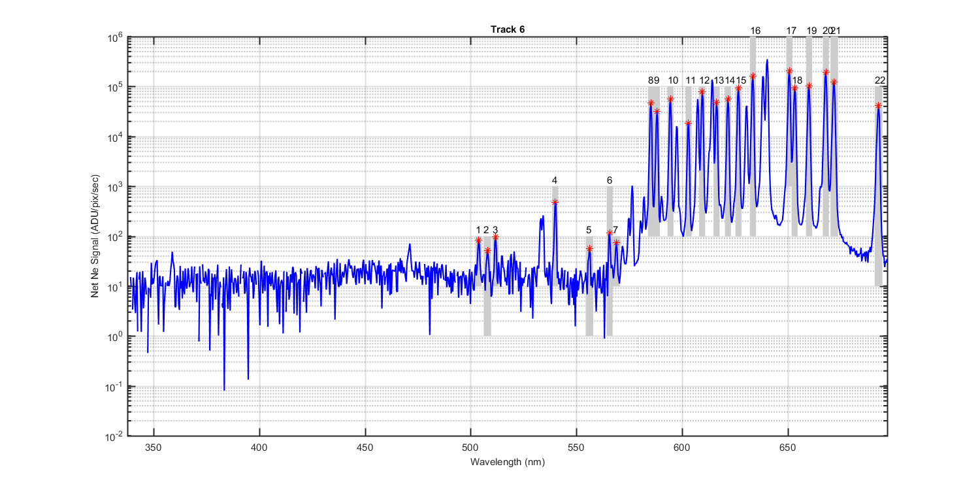Screen dimensions: 980x490
Task: Pick the red star marker on peak 4
Action: click(x=555, y=203)
